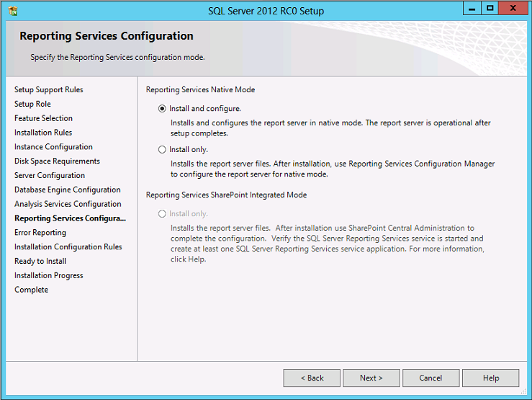Viewport: 532px width, 400px height.
Task: Click 'Reporting Services Configuration' page title
Action: [x=107, y=36]
